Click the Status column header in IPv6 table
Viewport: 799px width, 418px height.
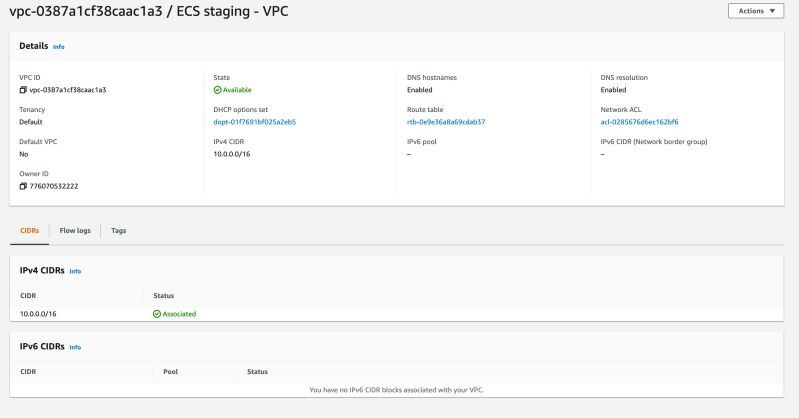tap(257, 372)
